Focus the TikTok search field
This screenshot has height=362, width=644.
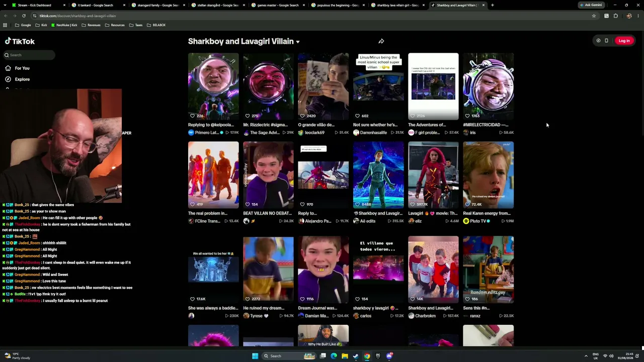pyautogui.click(x=29, y=55)
